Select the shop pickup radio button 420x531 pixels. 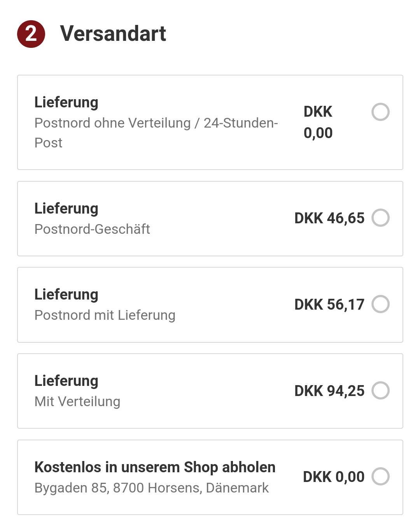point(380,477)
